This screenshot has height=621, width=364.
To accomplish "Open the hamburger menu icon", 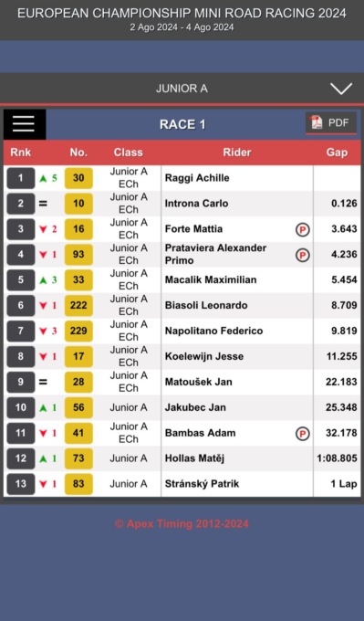I will pyautogui.click(x=25, y=124).
